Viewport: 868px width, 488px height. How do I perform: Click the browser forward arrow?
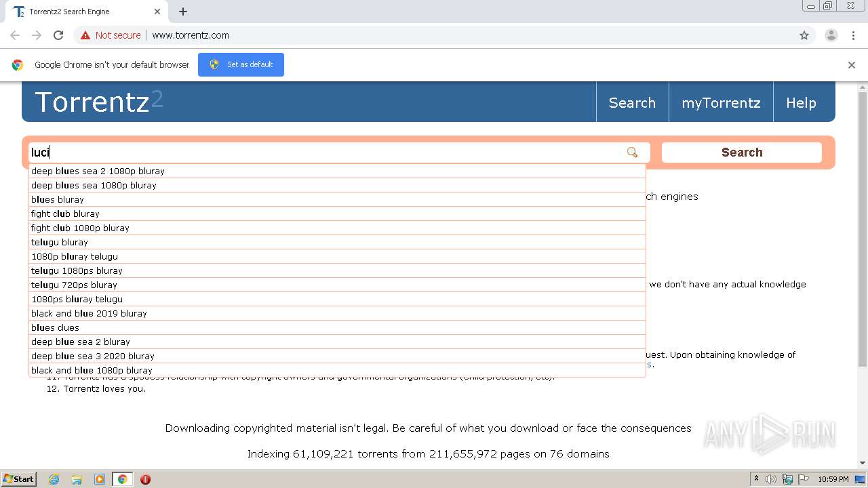pos(37,35)
